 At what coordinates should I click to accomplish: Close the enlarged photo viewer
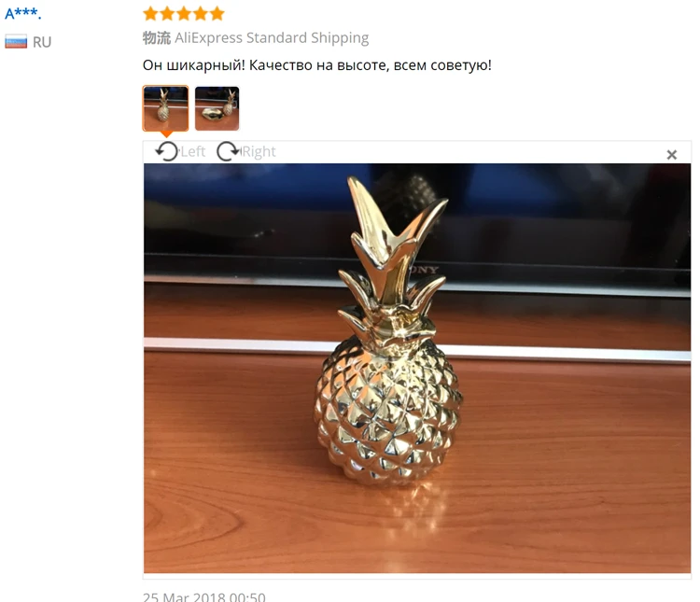point(671,155)
